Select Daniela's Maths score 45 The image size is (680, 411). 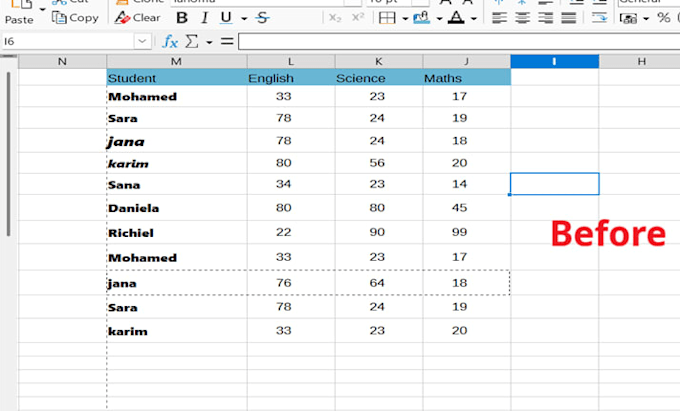pyautogui.click(x=467, y=208)
